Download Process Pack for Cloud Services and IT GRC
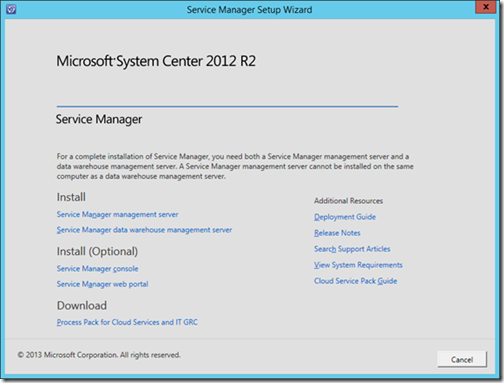504x383 pixels. (127, 322)
